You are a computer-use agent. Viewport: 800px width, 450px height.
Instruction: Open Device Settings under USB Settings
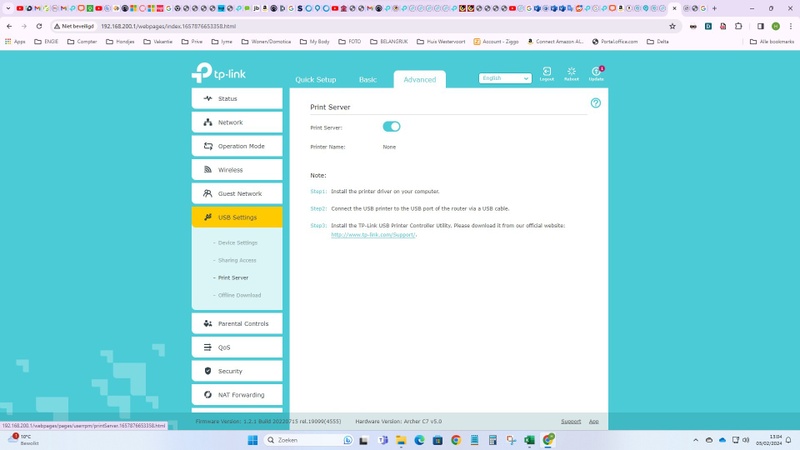237,243
